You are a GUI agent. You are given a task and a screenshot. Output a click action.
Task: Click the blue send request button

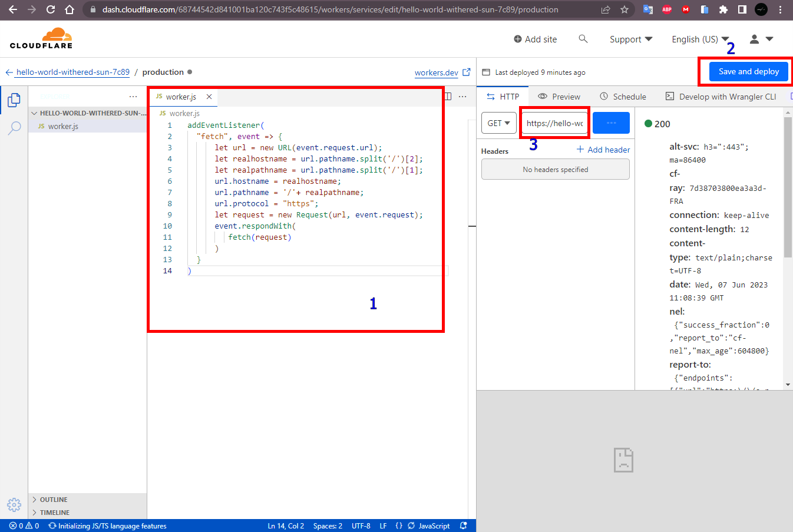tap(611, 123)
